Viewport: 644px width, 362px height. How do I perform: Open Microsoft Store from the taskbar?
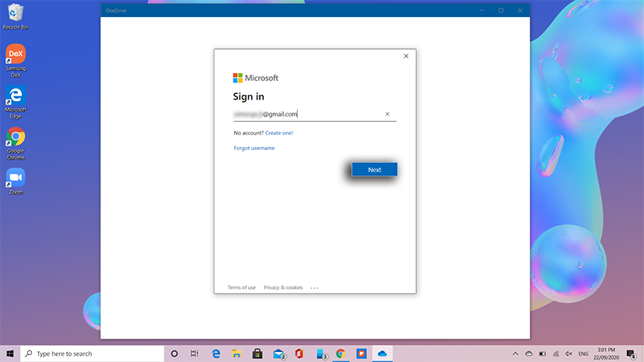257,353
